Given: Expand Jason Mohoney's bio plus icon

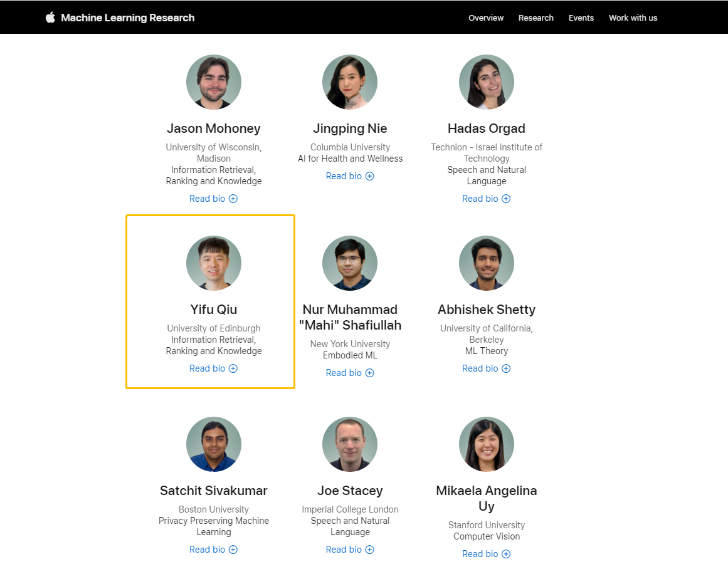Looking at the screenshot, I should pos(233,199).
